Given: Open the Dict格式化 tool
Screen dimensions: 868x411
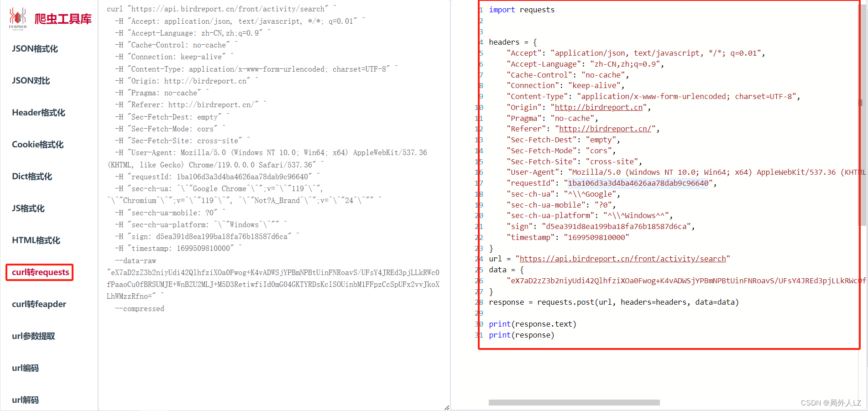Looking at the screenshot, I should click(x=32, y=177).
